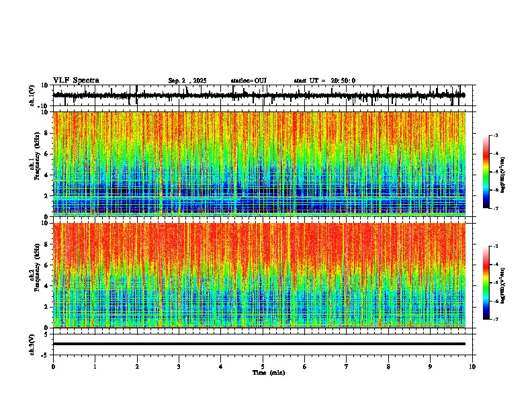Click time axis tick label '3'

[179, 367]
